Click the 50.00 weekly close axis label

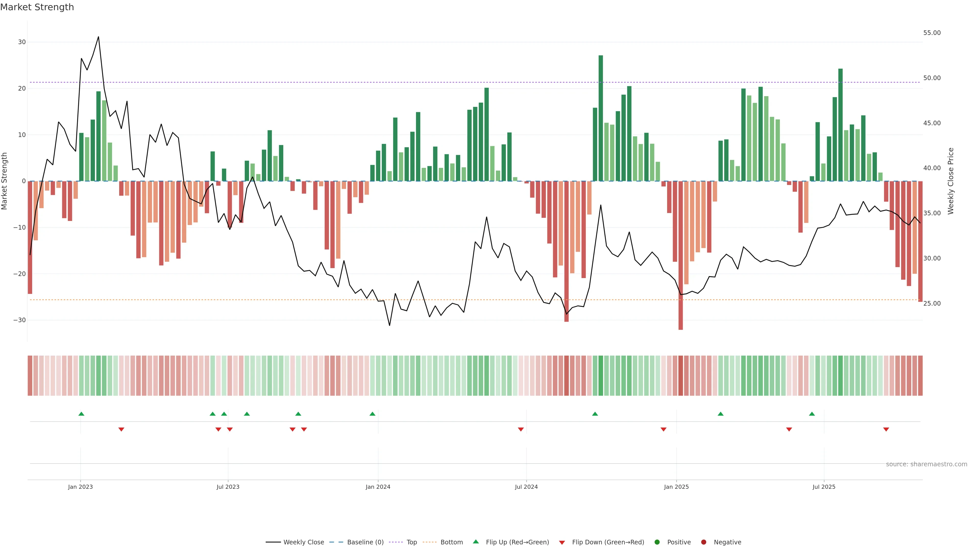[932, 78]
